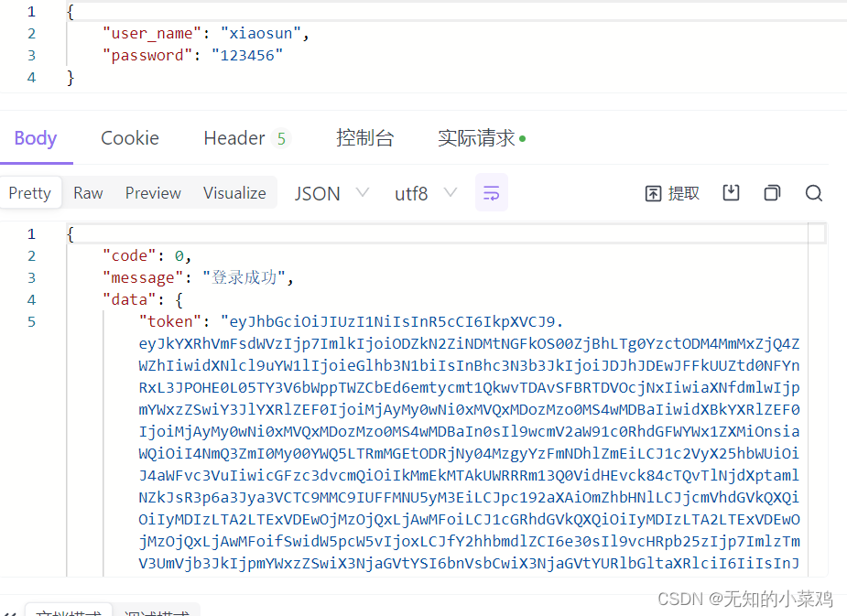Click the badge 5 next to Header
Screen dimensions: 847x616
click(x=281, y=139)
